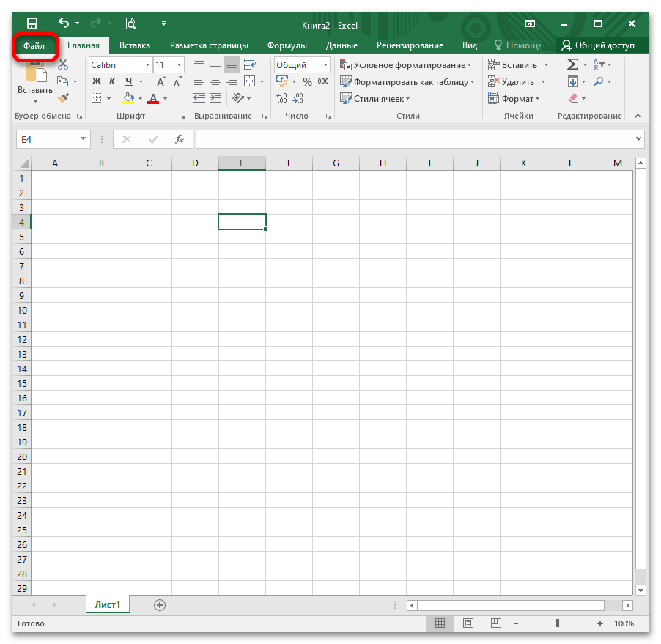
Task: Click Формат in Cells group
Action: pyautogui.click(x=514, y=99)
